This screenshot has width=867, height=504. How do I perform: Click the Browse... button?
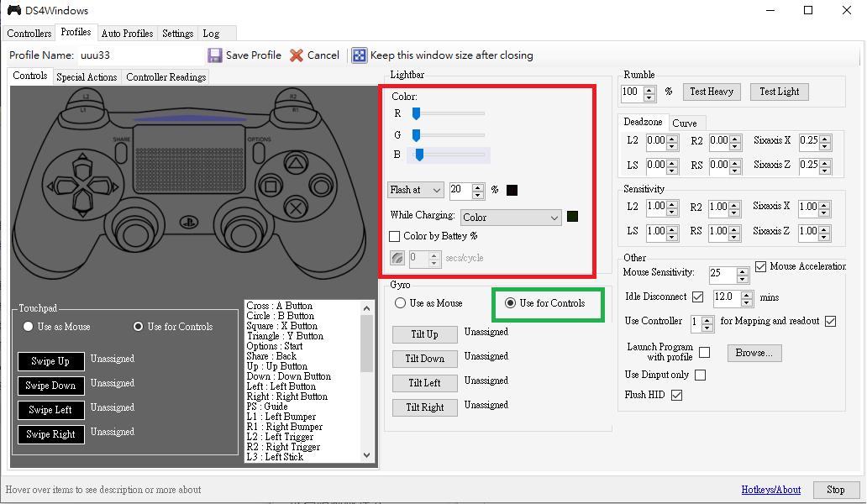[x=754, y=353]
